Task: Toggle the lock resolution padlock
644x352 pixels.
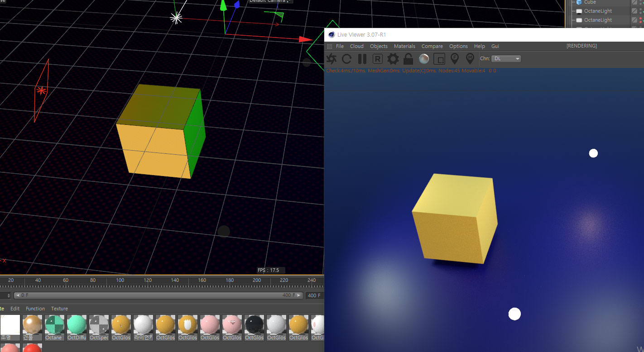Action: point(408,59)
